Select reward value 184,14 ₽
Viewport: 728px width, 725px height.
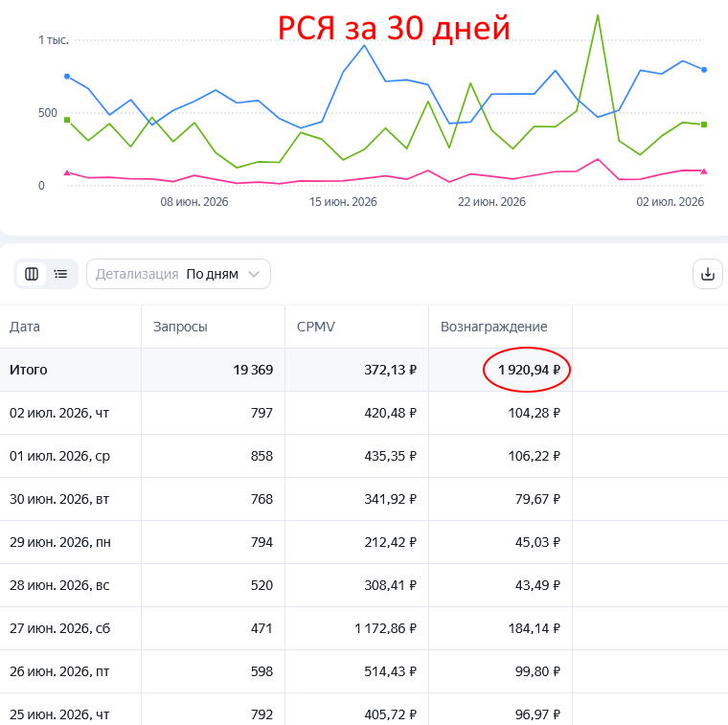[x=534, y=629]
